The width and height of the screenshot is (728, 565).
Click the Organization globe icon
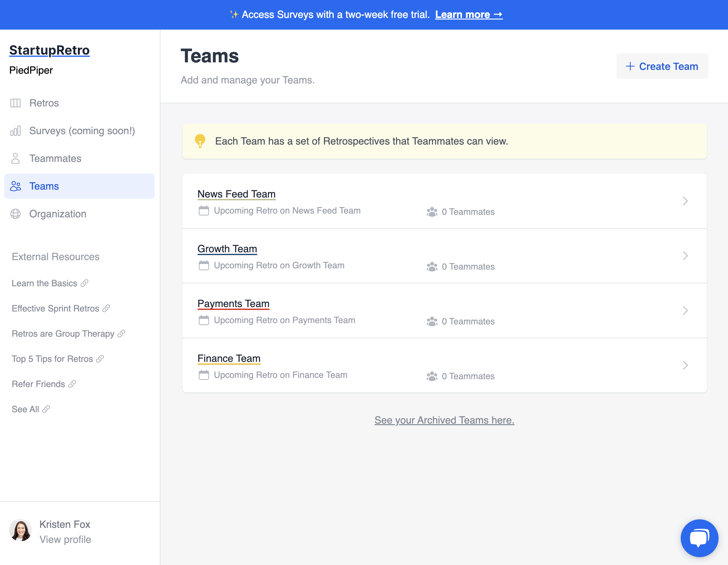[15, 214]
